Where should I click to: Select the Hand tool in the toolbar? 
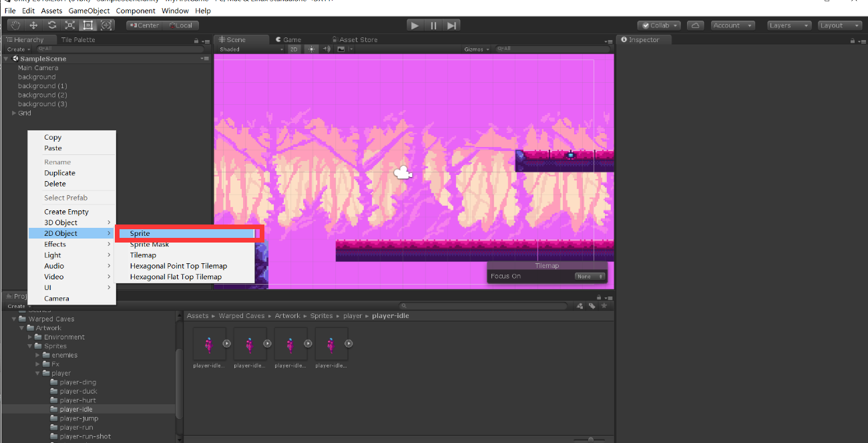[x=15, y=25]
